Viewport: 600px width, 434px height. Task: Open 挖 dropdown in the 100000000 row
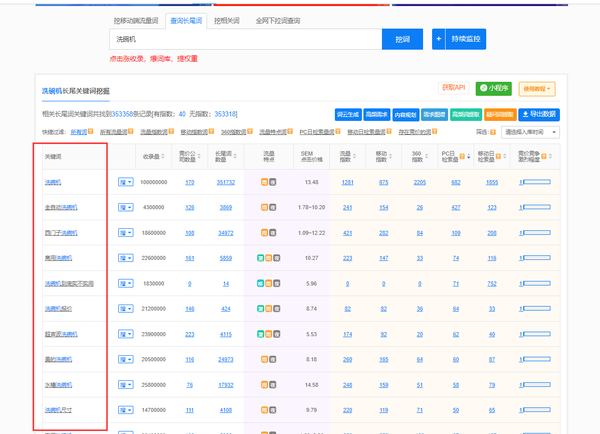pyautogui.click(x=126, y=182)
